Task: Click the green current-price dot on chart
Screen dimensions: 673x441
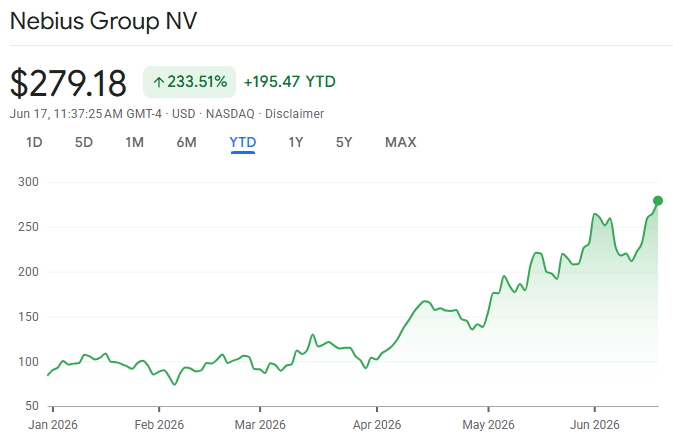Action: (x=658, y=201)
